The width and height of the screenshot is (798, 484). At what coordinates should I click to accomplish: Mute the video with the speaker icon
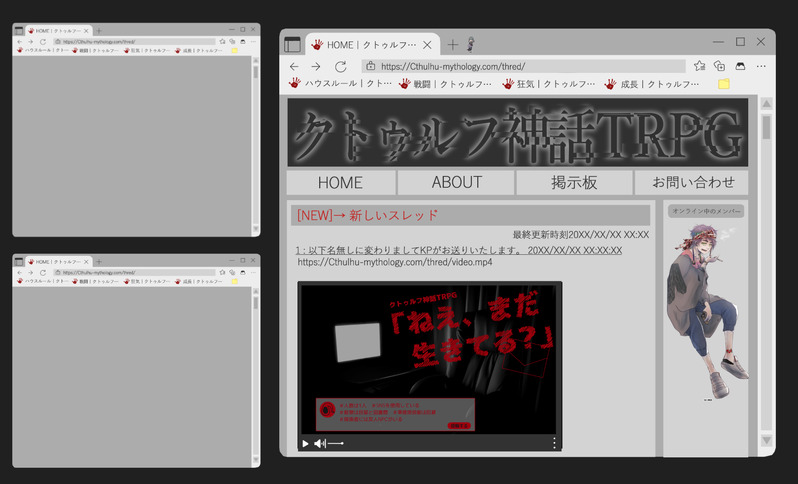pyautogui.click(x=319, y=443)
